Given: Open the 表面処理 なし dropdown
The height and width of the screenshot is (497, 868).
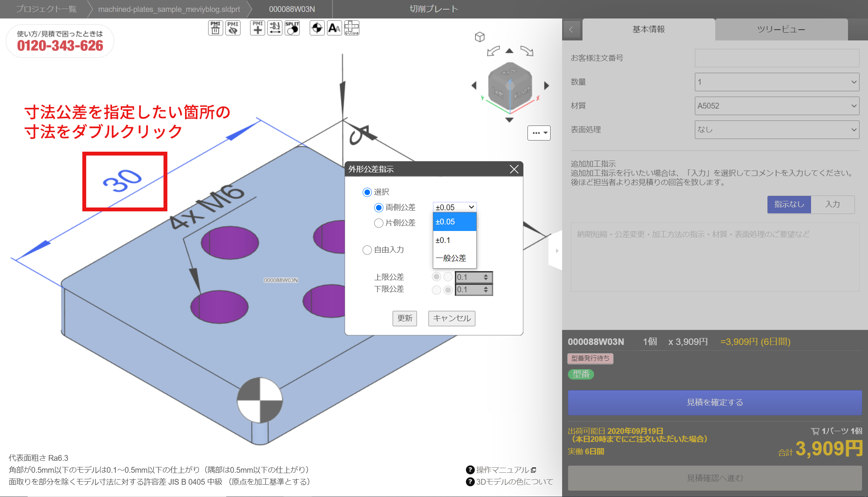Looking at the screenshot, I should pyautogui.click(x=777, y=130).
